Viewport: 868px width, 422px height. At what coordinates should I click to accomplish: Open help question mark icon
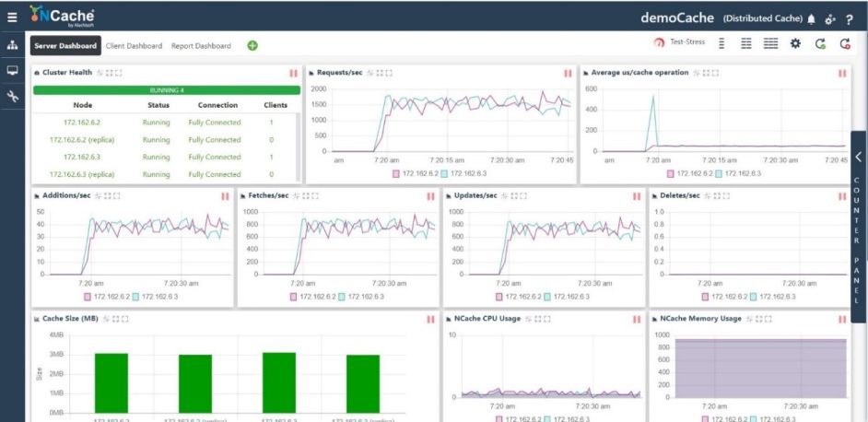click(x=850, y=20)
